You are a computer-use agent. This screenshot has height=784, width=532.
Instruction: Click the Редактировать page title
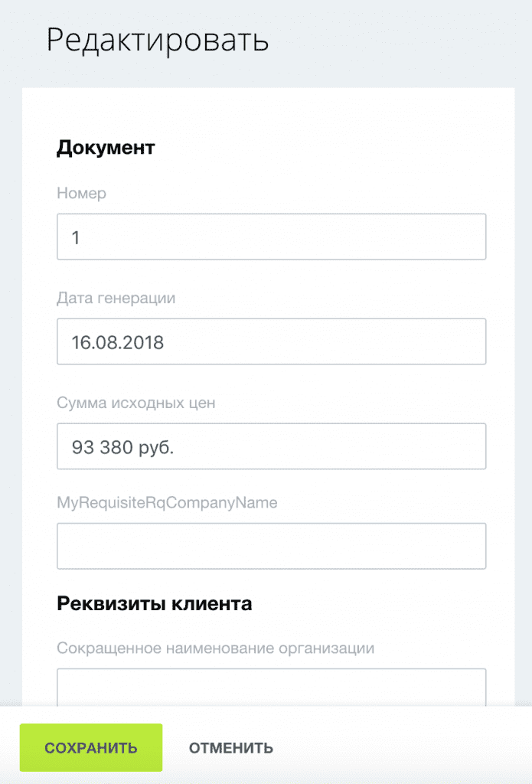click(158, 40)
